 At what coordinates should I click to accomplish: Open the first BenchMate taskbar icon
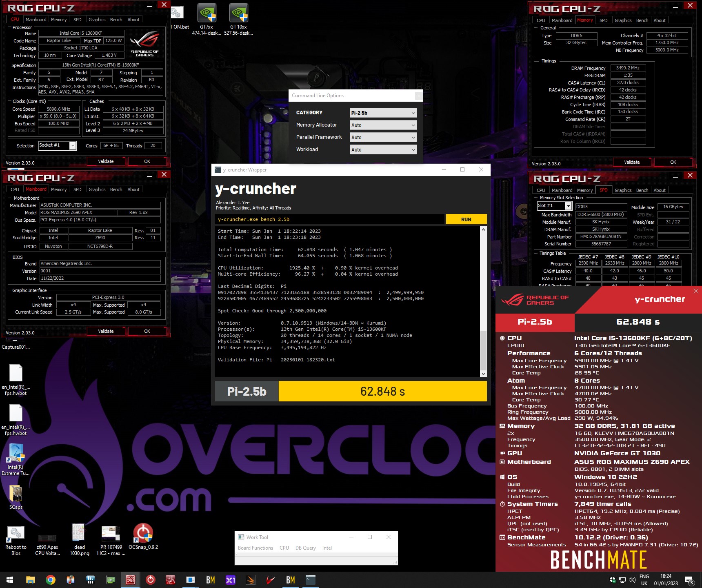tap(211, 580)
